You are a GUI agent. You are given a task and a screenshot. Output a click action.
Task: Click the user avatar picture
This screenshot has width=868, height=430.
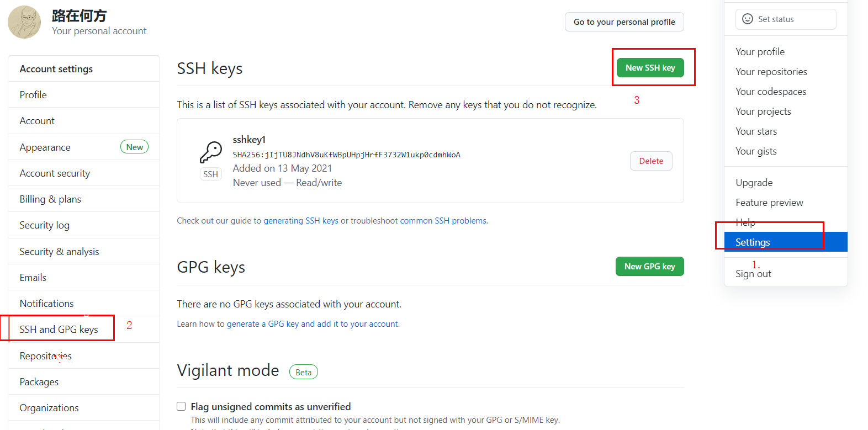pyautogui.click(x=24, y=22)
